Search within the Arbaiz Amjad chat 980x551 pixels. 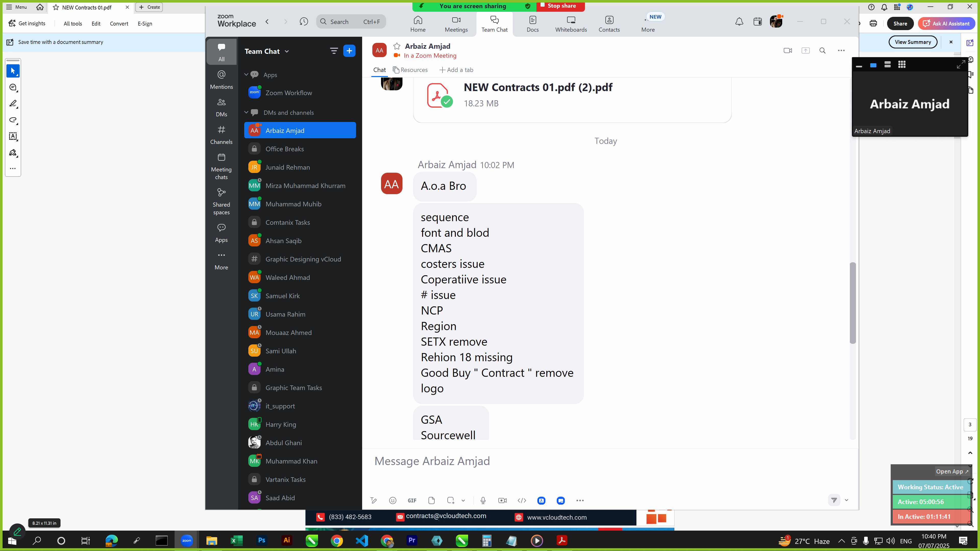pyautogui.click(x=823, y=50)
